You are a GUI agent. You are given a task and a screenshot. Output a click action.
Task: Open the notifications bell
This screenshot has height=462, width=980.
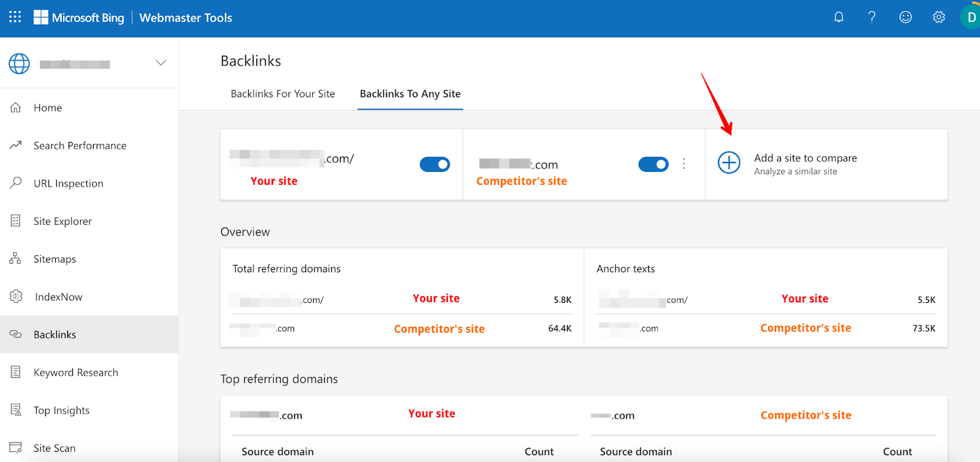point(839,17)
